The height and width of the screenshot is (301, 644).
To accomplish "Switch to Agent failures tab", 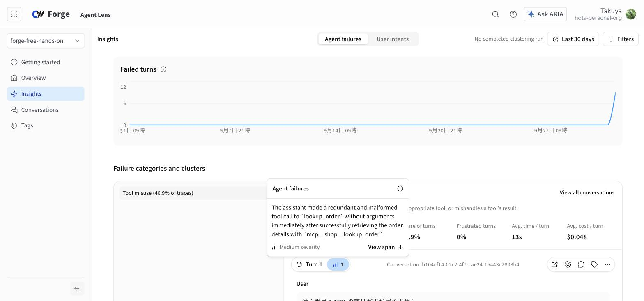I will (343, 39).
